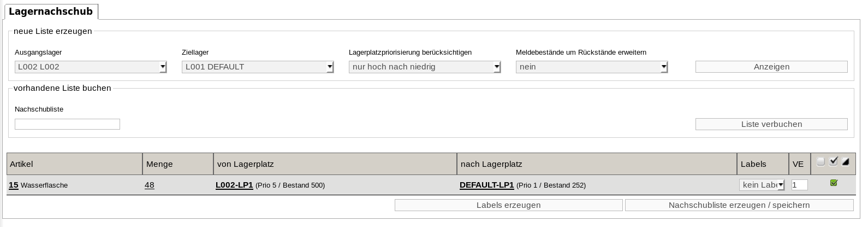Click the Liste verbuchen button

pos(771,124)
